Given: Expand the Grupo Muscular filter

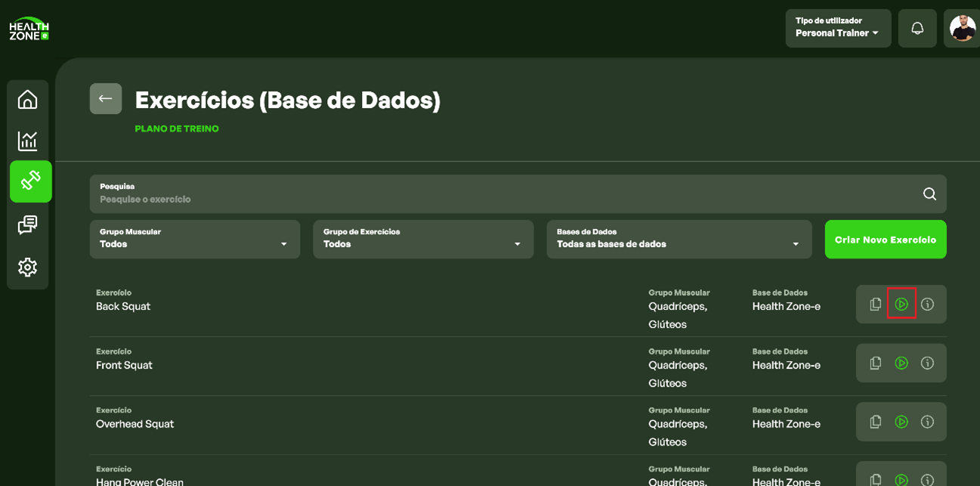Looking at the screenshot, I should (x=195, y=239).
